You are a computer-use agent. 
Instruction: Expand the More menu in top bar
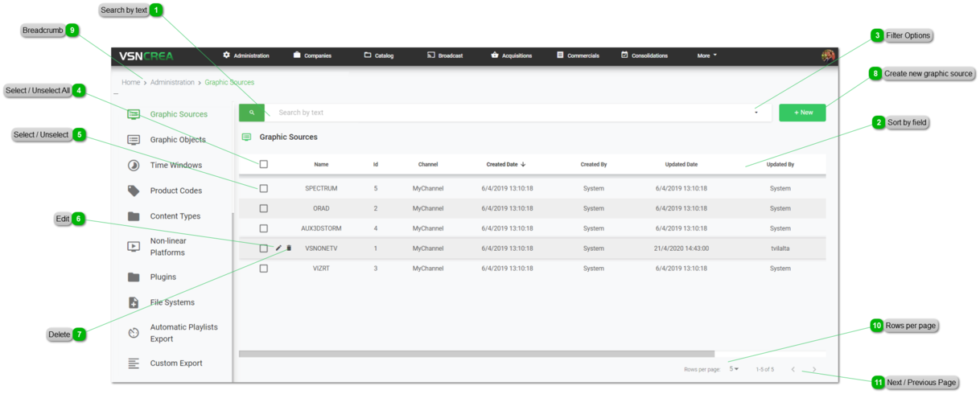pos(706,56)
